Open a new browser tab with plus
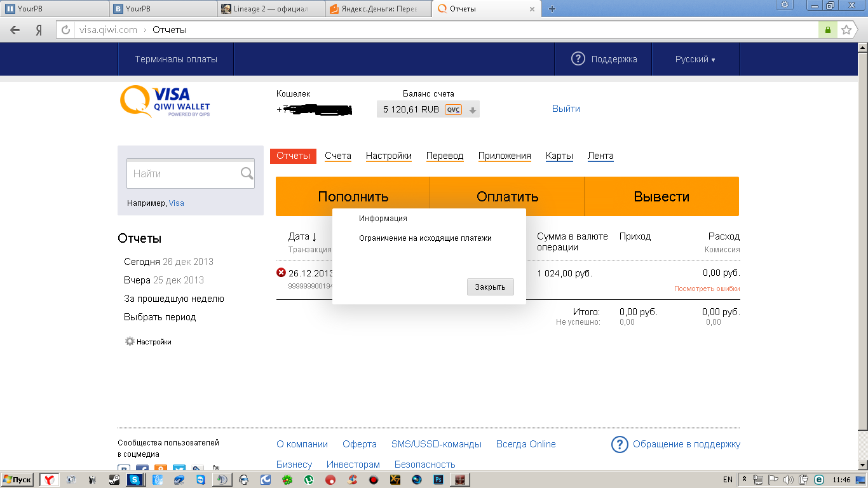 [x=552, y=9]
